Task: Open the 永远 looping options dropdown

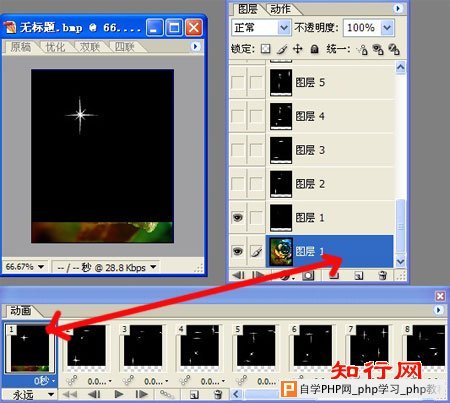Action: (29, 395)
